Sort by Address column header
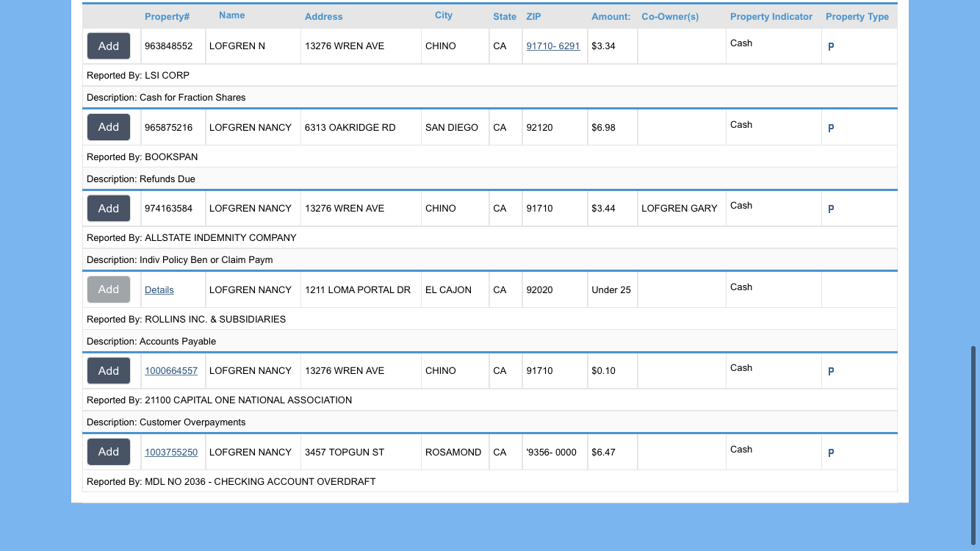Screen dimensions: 980x551 (x=324, y=16)
